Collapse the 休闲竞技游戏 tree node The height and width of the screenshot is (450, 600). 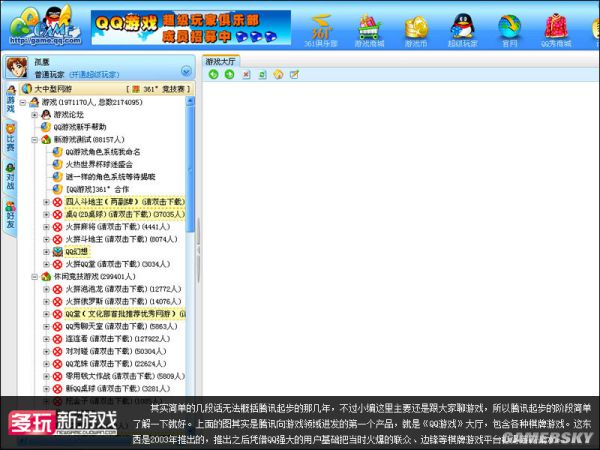coord(34,276)
